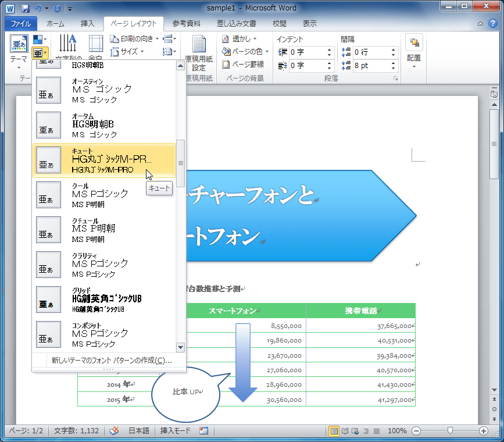Viewport: 504px width, 442px height.
Task: Select the キュート font theme
Action: (104, 160)
